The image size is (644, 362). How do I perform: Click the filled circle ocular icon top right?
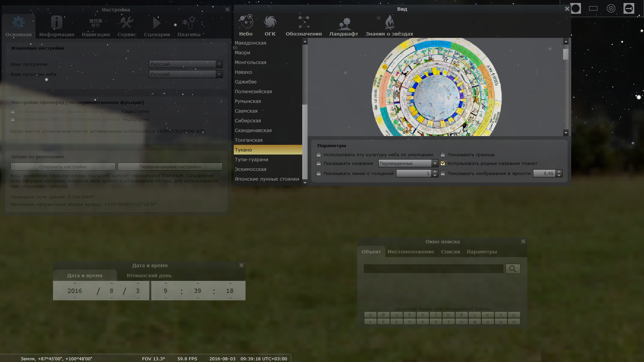[576, 8]
